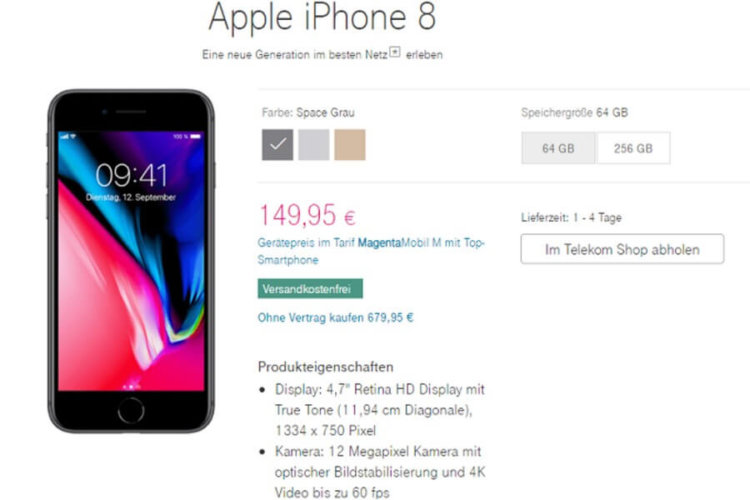
Task: Open Ohne Vertrag kaufen 679,95 € link
Action: tap(335, 318)
